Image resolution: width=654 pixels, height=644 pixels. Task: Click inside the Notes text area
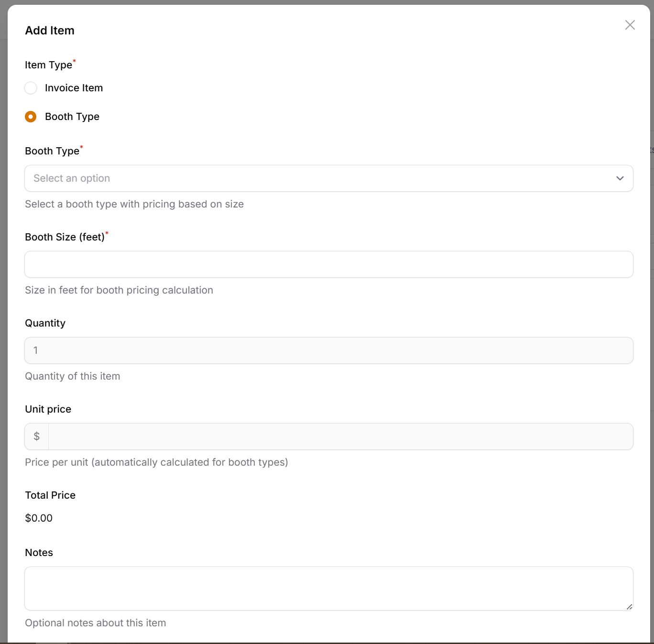[329, 589]
